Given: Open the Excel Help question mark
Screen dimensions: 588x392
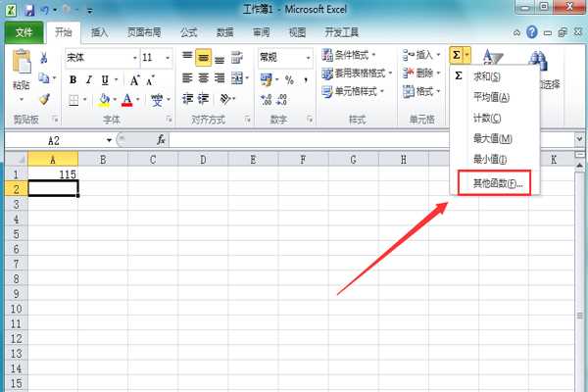Looking at the screenshot, I should tap(532, 32).
